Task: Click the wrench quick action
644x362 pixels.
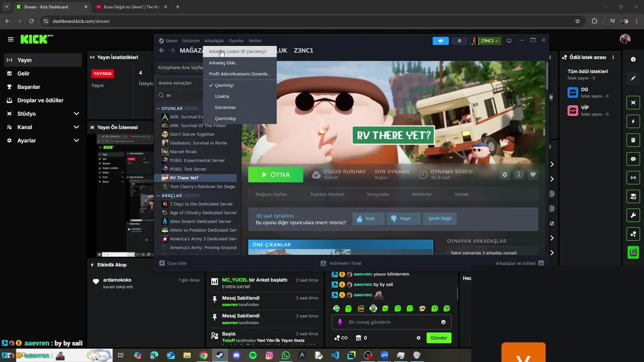Action: tap(633, 215)
